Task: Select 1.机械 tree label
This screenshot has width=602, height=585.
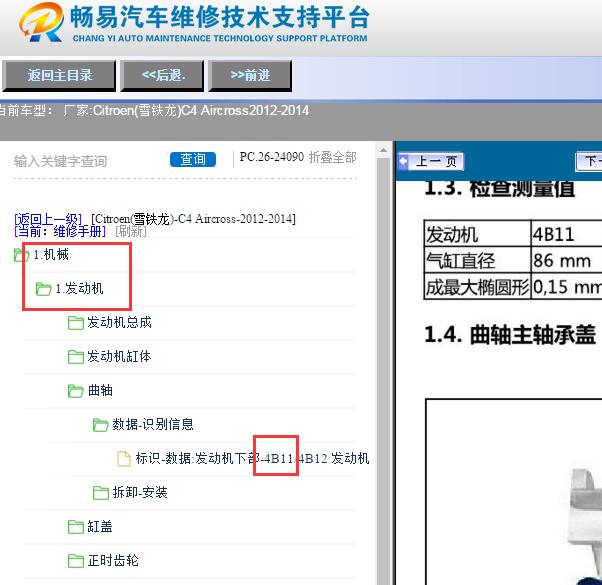Action: [x=51, y=254]
